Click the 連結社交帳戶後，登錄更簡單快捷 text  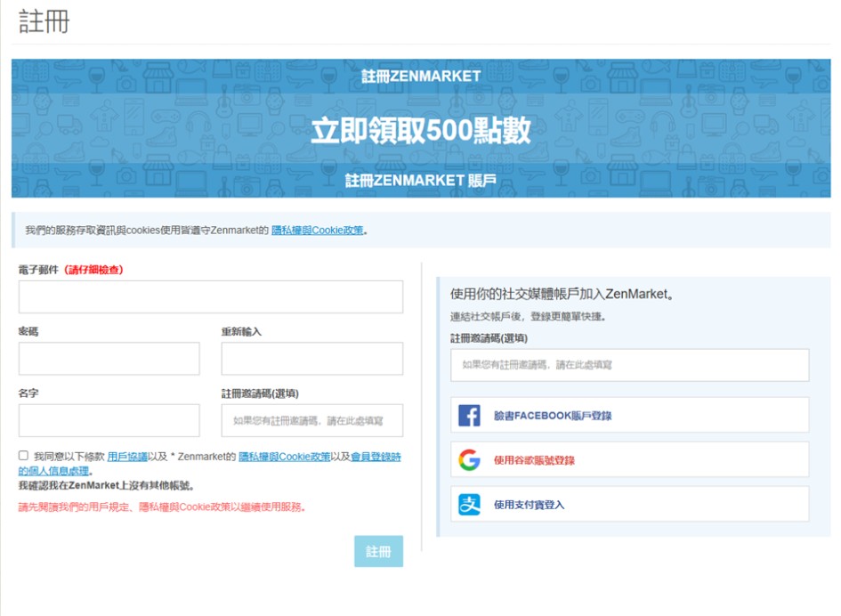click(528, 317)
